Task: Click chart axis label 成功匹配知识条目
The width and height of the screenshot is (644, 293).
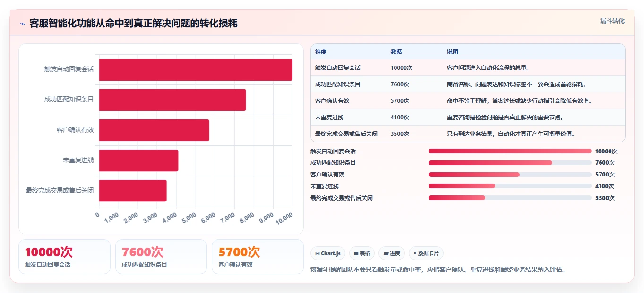Action: (69, 99)
